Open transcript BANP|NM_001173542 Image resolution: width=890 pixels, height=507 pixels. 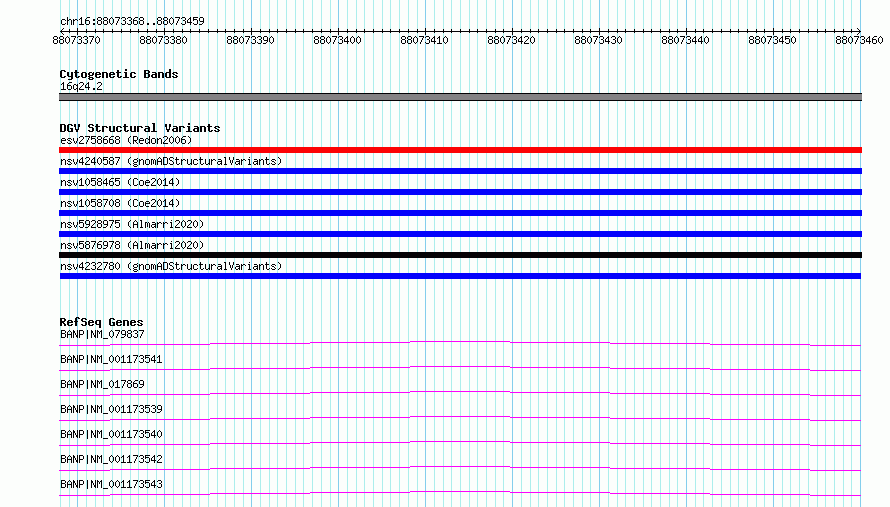pyautogui.click(x=111, y=459)
